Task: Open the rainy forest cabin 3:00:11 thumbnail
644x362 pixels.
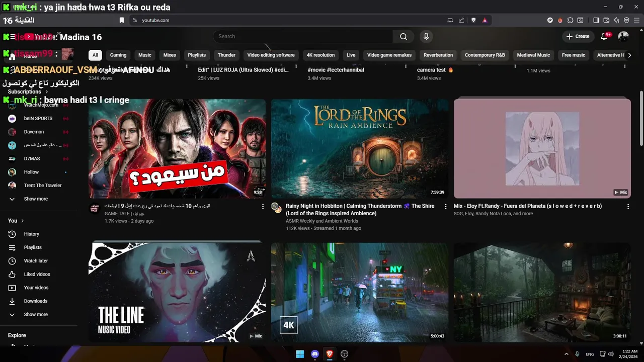Action: coord(542,292)
